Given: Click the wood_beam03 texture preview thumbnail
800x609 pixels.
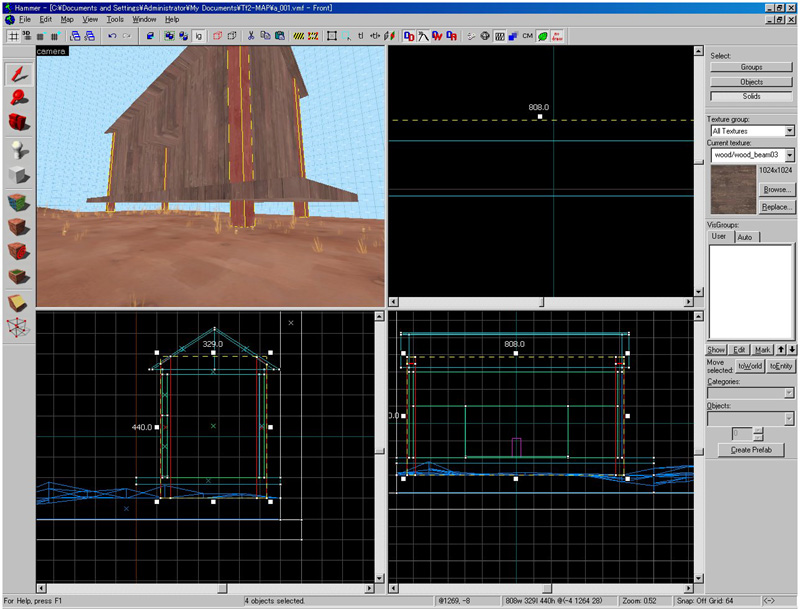Looking at the screenshot, I should click(733, 189).
